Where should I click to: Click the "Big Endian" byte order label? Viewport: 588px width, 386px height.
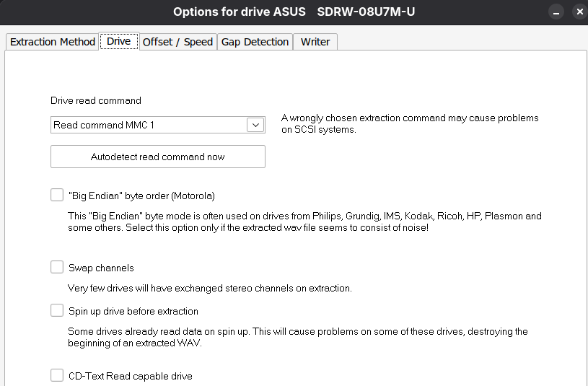coord(141,196)
